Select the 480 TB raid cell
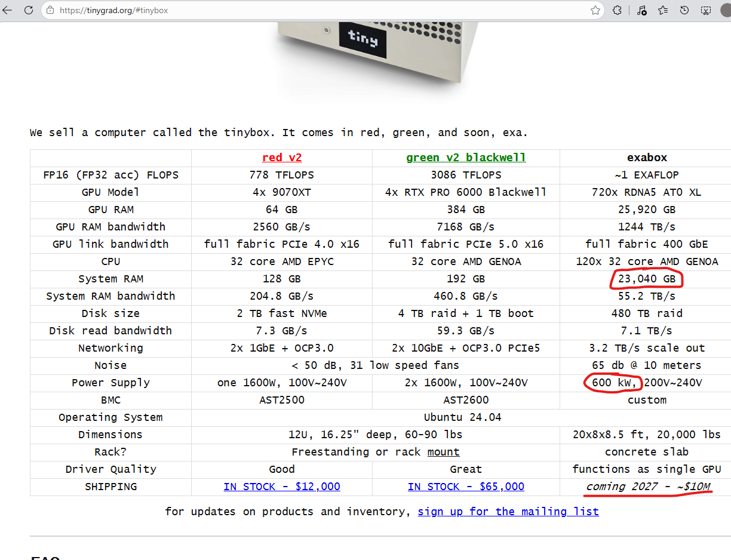731x560 pixels. pos(647,313)
